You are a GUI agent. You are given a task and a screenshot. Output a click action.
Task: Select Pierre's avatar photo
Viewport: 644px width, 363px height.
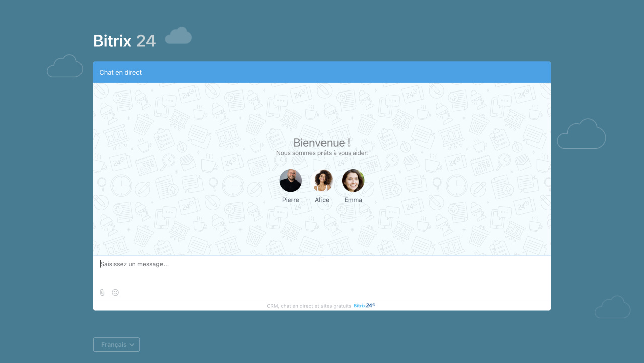click(291, 180)
